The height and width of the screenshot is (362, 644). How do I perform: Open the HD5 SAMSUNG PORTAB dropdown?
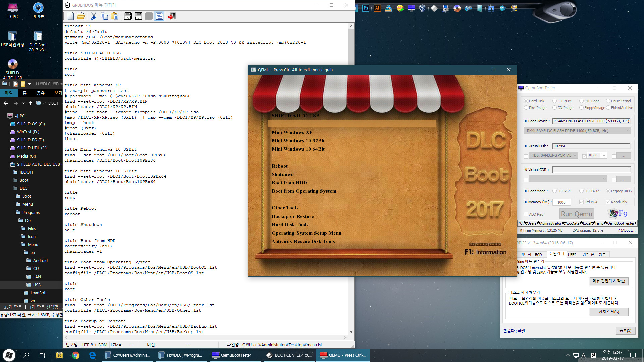[553, 155]
